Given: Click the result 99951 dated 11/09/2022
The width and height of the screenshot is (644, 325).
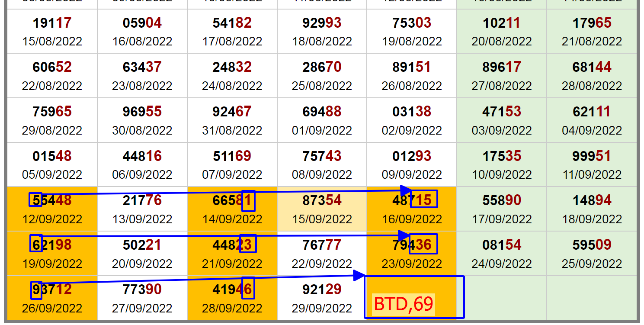Looking at the screenshot, I should (592, 156).
